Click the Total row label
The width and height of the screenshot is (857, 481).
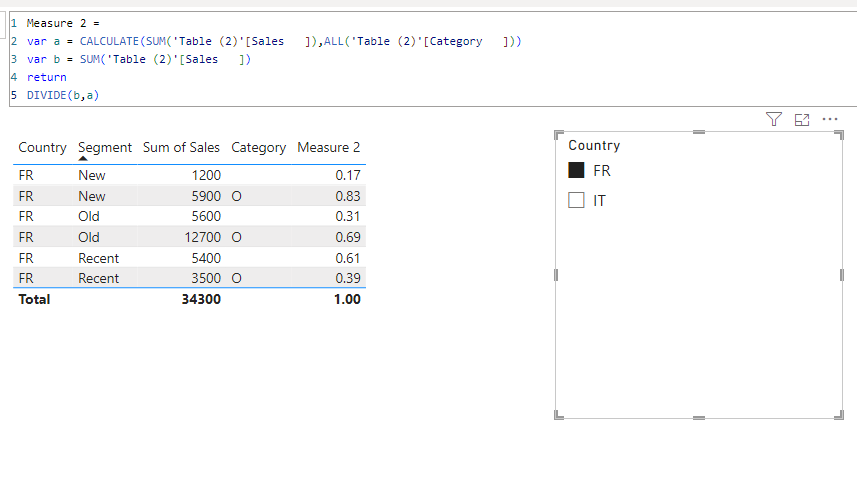(34, 300)
